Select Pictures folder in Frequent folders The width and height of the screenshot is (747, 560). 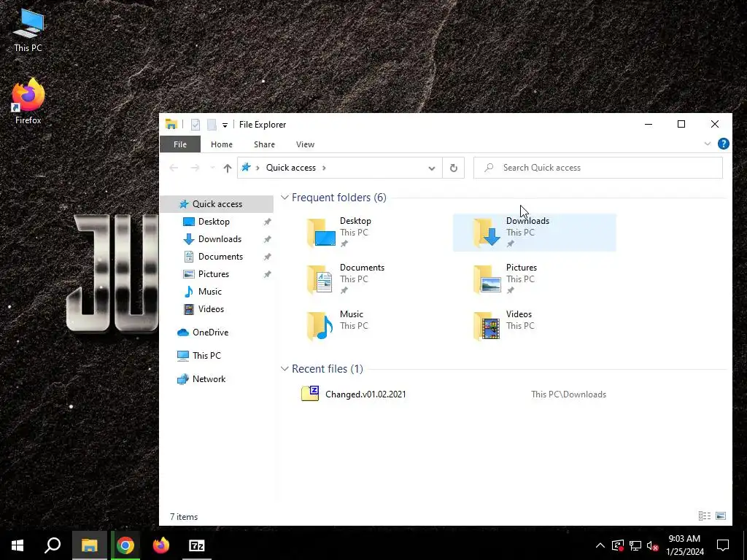pyautogui.click(x=535, y=279)
